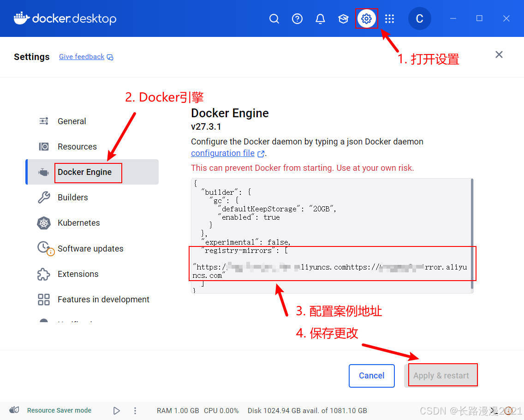Click the Resources disk icon
This screenshot has height=420, width=524.
[44, 146]
